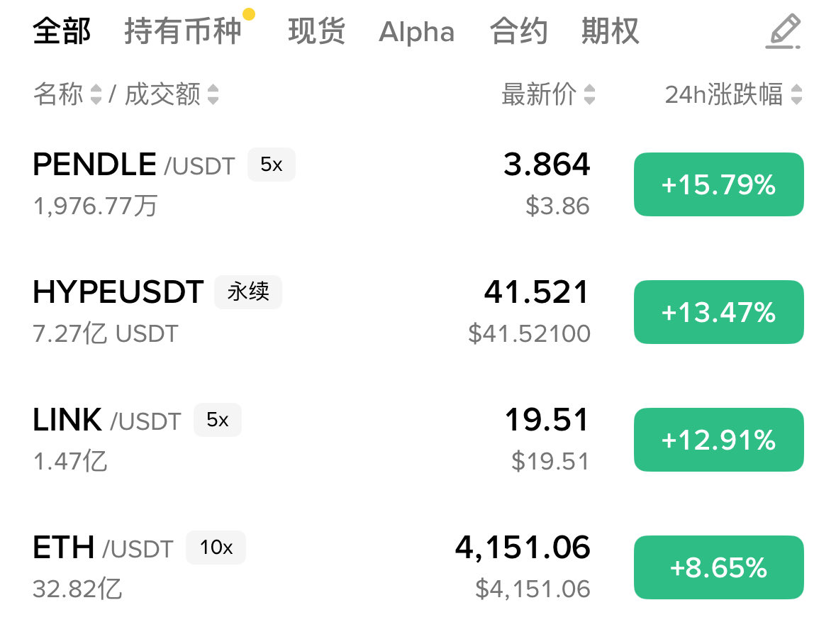This screenshot has width=836, height=644.
Task: Tap HYPEUSDT +13.47% change button
Action: 718,312
